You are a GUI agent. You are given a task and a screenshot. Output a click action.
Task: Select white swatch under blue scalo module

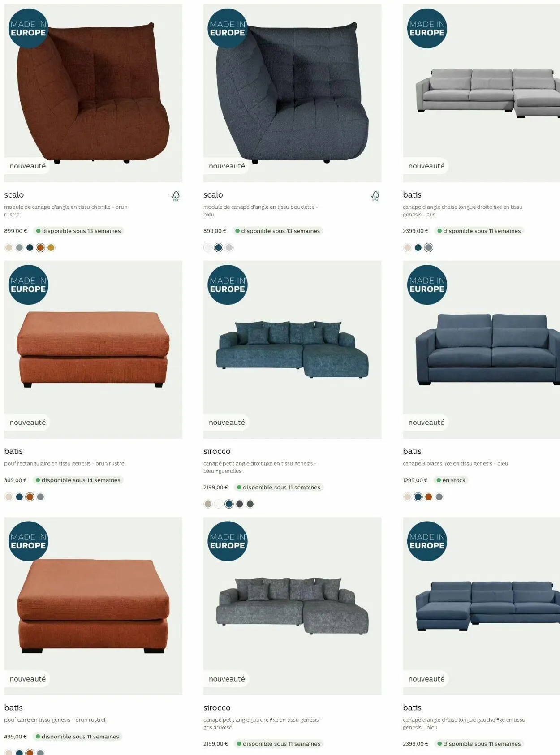pyautogui.click(x=208, y=247)
